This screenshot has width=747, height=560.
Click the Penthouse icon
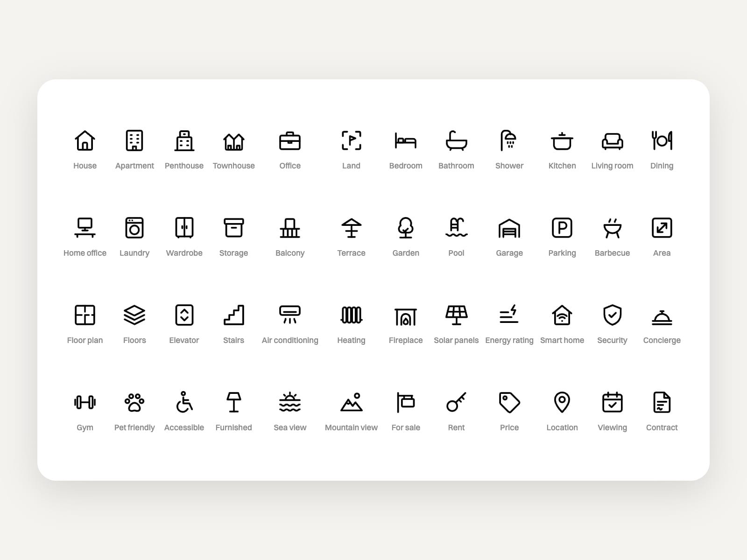[184, 140]
